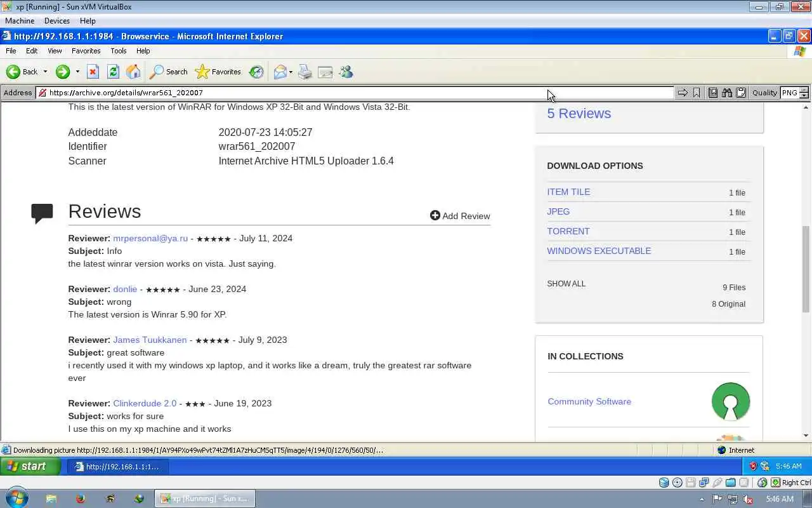Open reviewer donlie profile

pos(125,289)
